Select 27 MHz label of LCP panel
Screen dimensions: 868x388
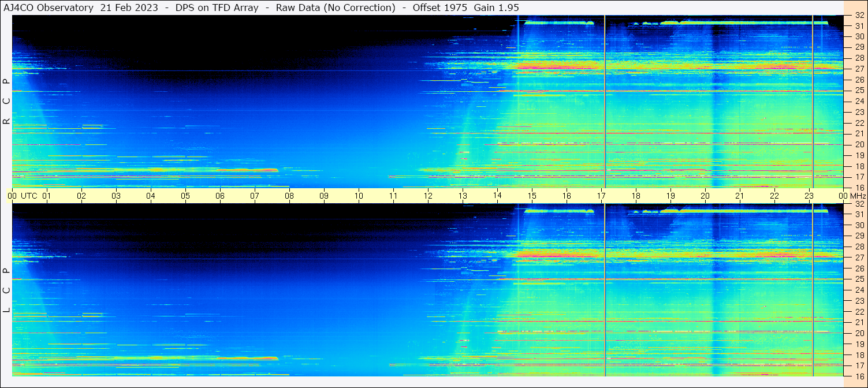(x=859, y=258)
